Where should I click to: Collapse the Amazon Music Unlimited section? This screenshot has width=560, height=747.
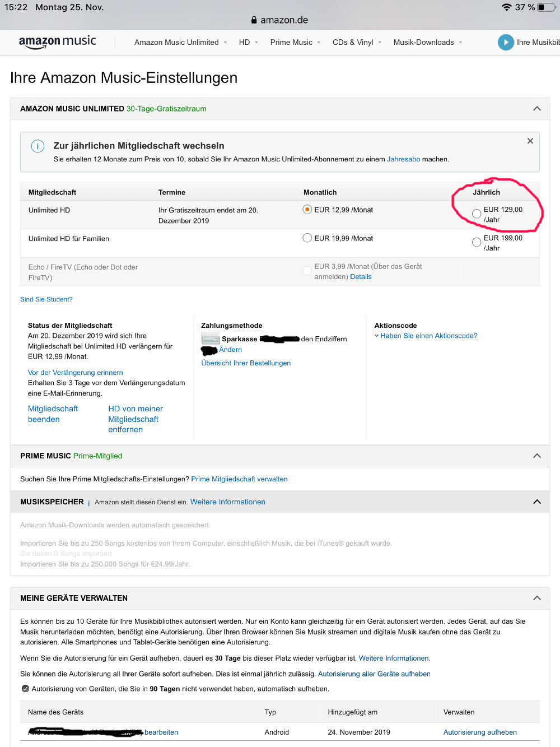536,109
